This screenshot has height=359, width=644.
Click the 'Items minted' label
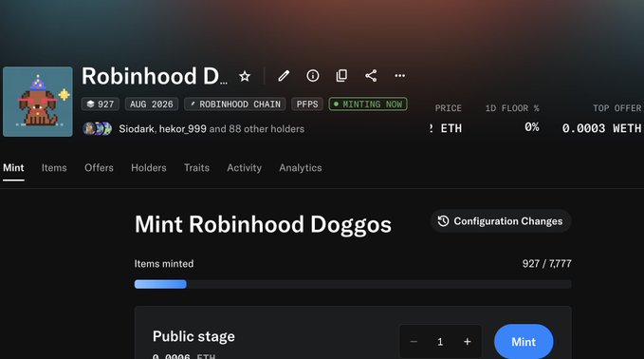[x=164, y=264]
